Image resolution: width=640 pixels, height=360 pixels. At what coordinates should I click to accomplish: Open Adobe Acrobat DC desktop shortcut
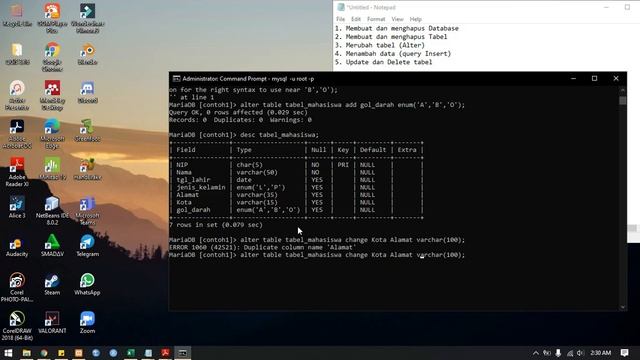click(x=17, y=133)
